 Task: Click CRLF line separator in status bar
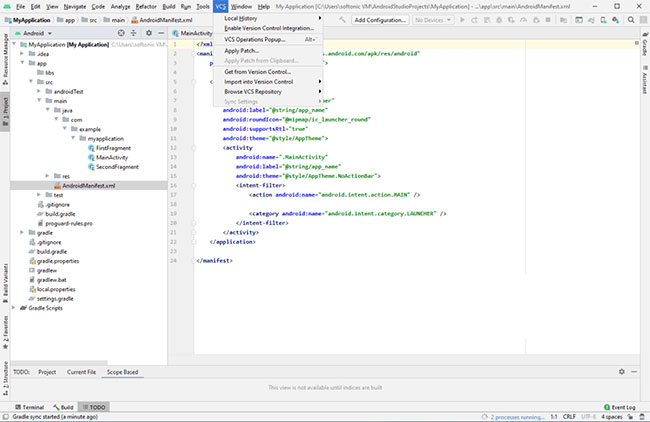(569, 417)
